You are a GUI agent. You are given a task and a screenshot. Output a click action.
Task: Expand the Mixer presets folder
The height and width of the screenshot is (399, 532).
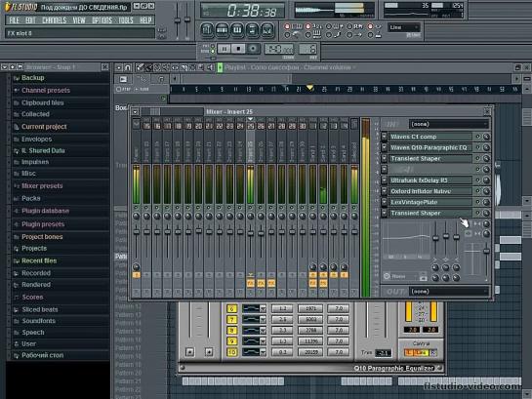click(42, 185)
